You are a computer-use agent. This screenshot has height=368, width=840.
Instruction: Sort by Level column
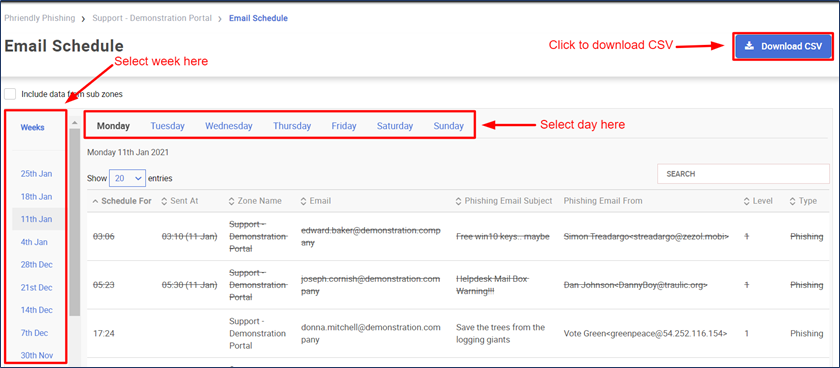(759, 201)
